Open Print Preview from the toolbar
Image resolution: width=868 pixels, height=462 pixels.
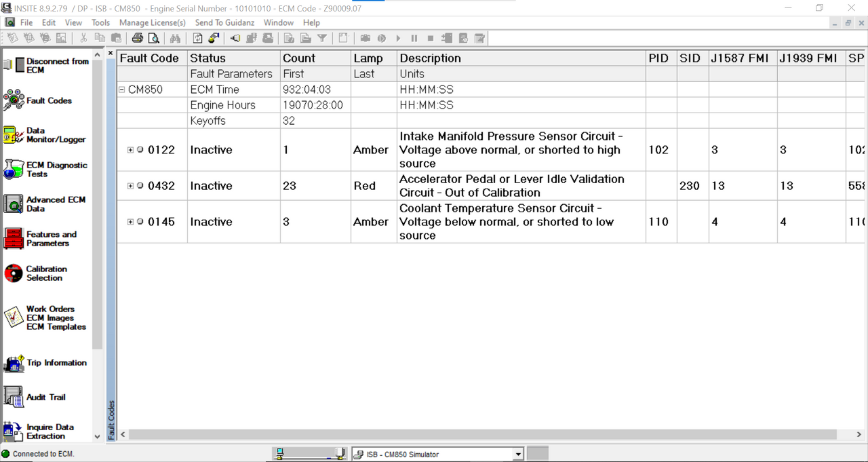154,38
